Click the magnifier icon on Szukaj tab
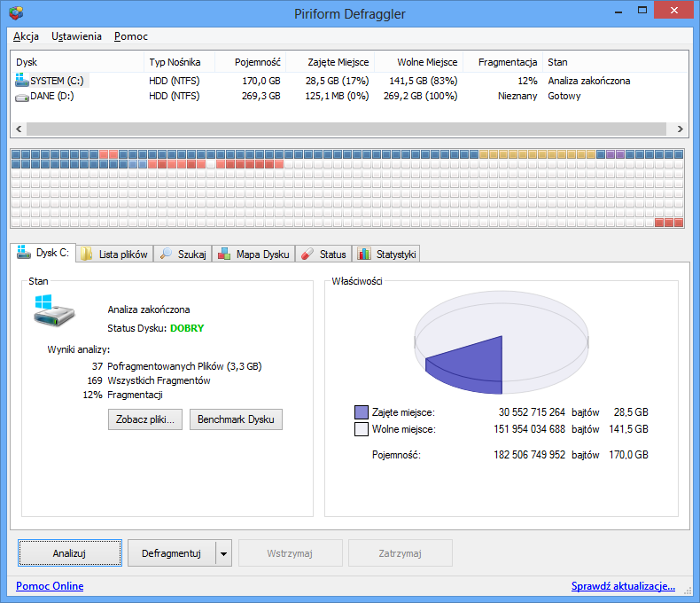This screenshot has height=603, width=700. (166, 254)
